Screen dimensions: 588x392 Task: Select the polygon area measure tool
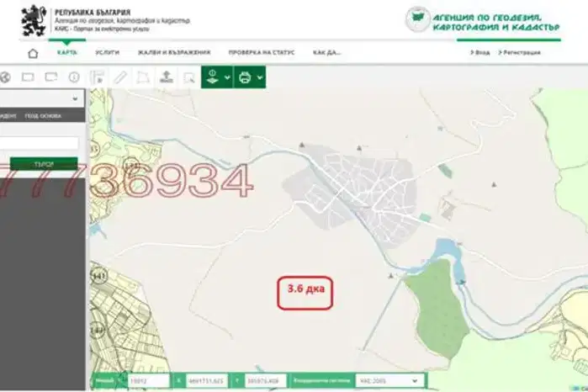tap(143, 77)
